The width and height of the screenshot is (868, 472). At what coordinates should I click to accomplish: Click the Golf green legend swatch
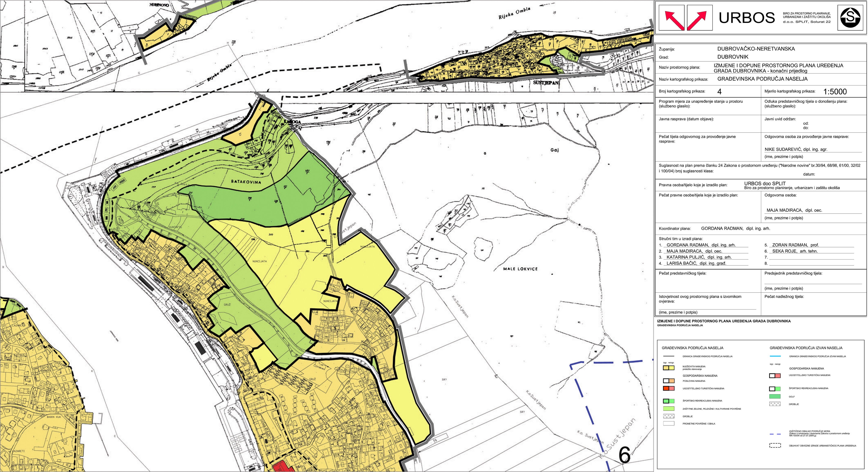(775, 397)
